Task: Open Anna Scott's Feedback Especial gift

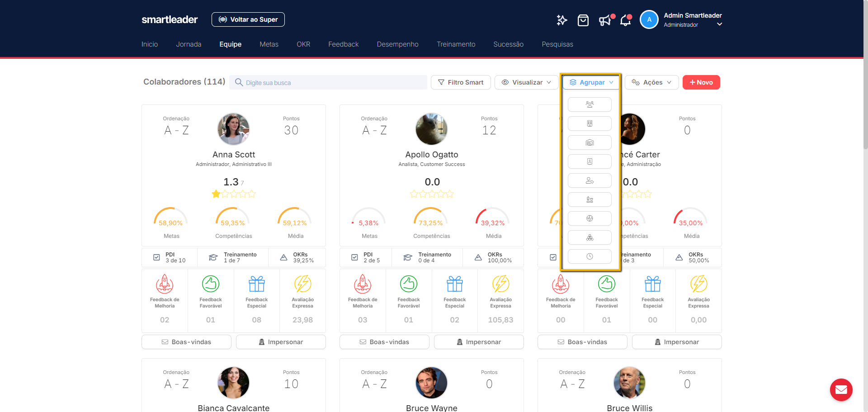Action: coord(257,284)
